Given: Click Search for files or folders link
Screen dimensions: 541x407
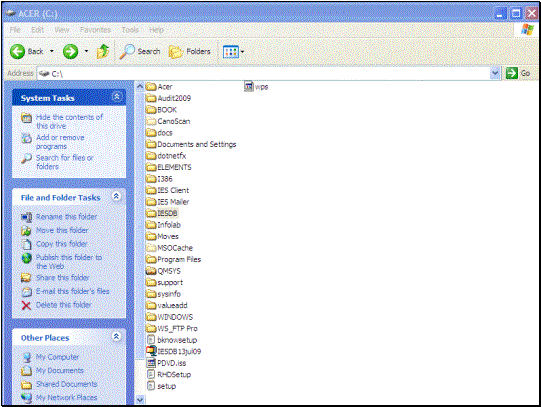Looking at the screenshot, I should pos(65,162).
